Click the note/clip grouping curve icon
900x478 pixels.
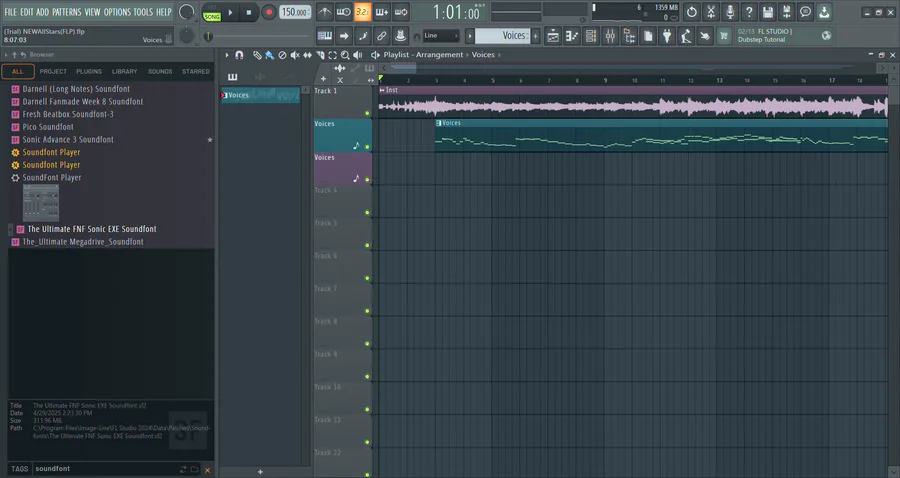pyautogui.click(x=363, y=36)
